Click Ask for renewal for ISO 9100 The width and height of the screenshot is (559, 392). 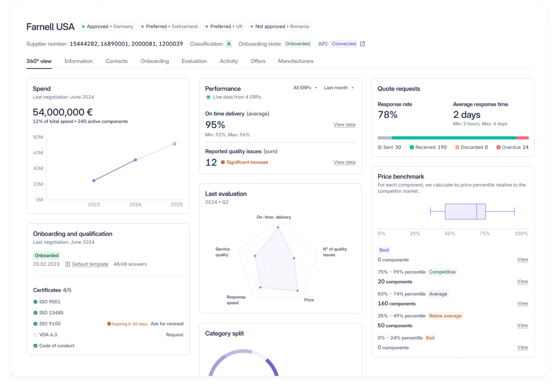click(167, 324)
